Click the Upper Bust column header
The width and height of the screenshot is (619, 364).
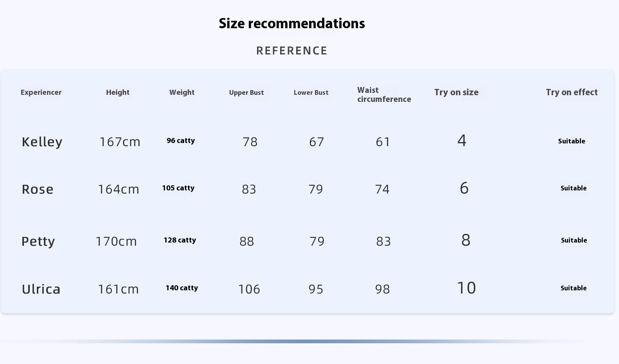pyautogui.click(x=246, y=93)
